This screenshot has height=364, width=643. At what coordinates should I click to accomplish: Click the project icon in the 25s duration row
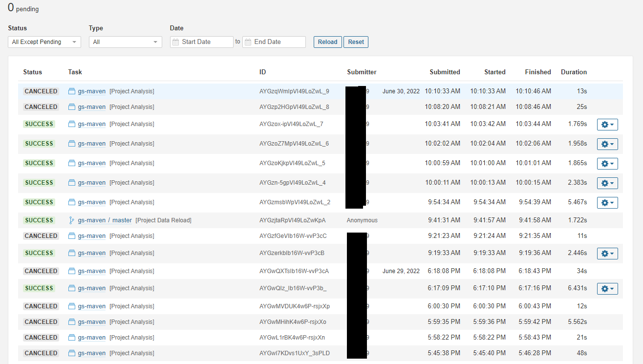(x=72, y=107)
